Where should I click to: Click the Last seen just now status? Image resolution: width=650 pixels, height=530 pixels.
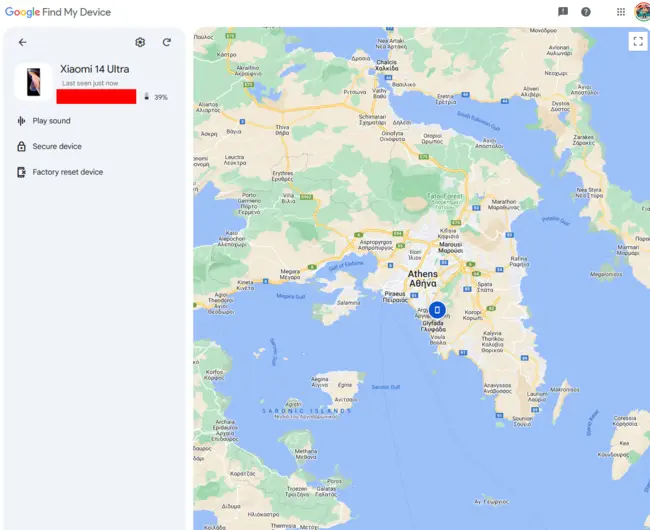[x=90, y=83]
